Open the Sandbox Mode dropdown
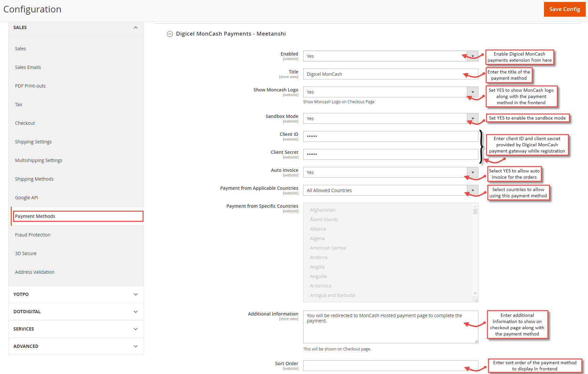588x374 pixels. [391, 119]
